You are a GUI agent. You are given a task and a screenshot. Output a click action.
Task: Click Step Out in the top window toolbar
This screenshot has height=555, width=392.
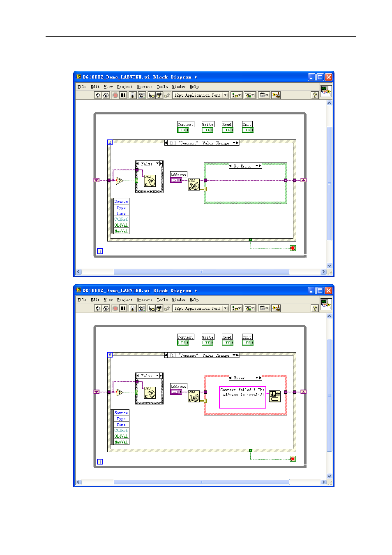coord(167,95)
